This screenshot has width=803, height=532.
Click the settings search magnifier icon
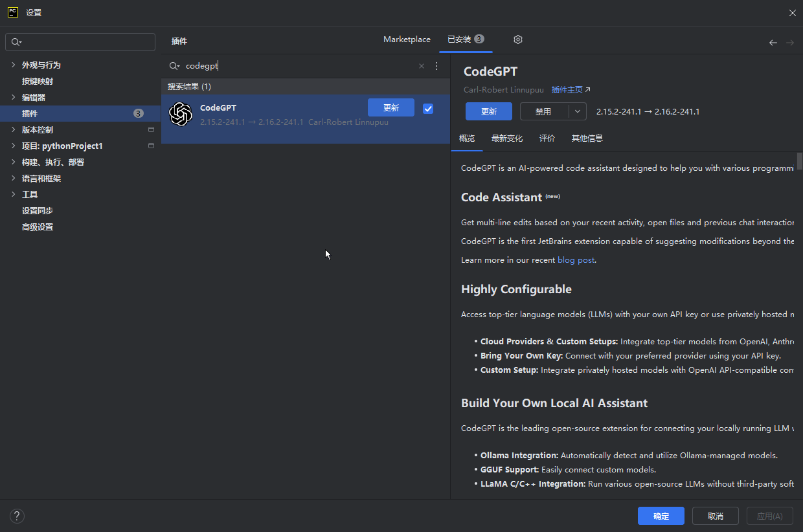[x=16, y=43]
